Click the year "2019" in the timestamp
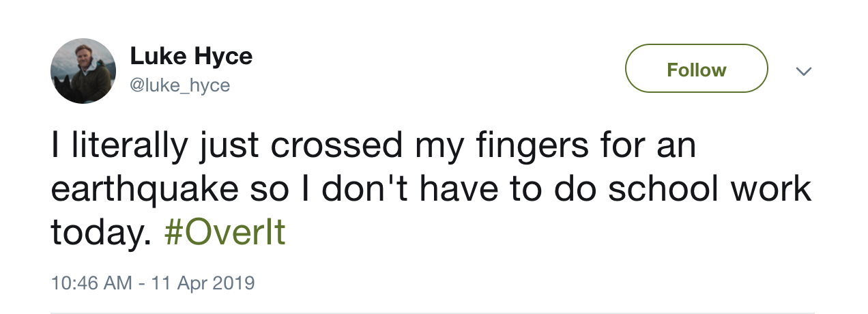This screenshot has height=314, width=868. (235, 283)
